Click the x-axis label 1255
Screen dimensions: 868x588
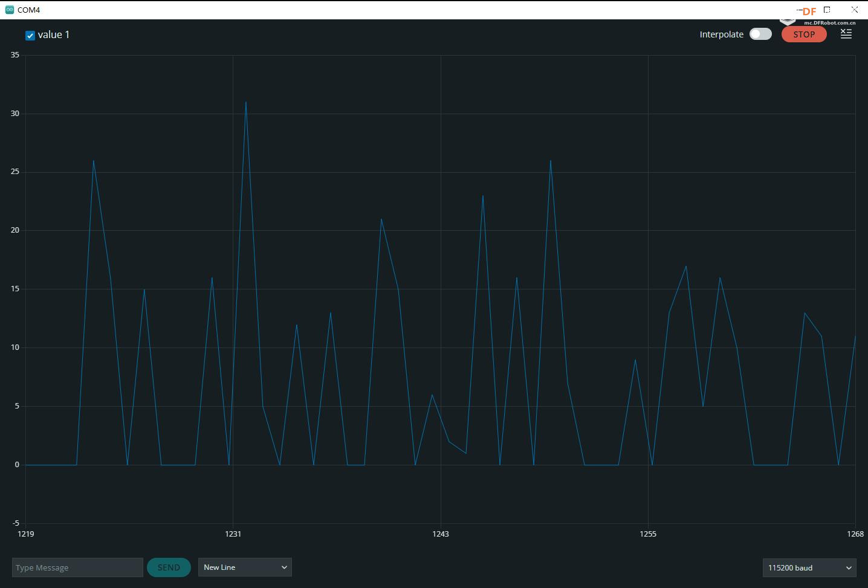click(x=648, y=534)
